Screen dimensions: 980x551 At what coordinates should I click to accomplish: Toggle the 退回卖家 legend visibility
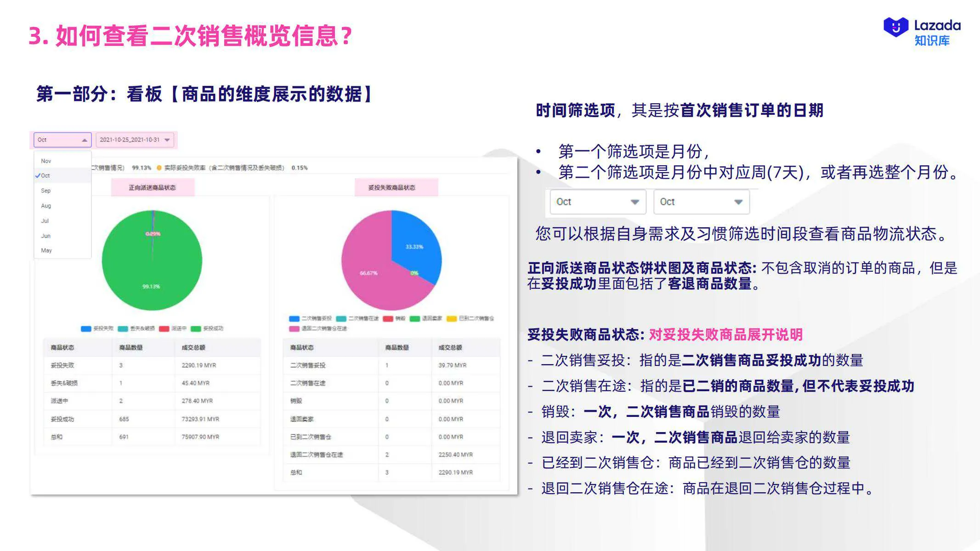click(x=415, y=318)
